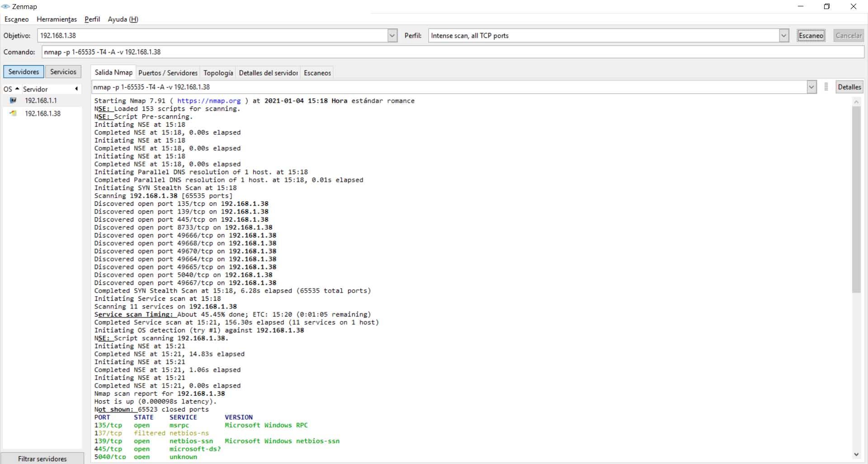Collapse the Servidor column arrow
Image resolution: width=868 pixels, height=464 pixels.
76,89
